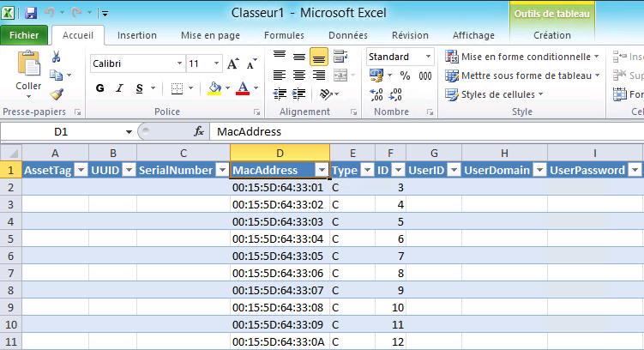Open Mise en forme conditionnelle menu
The height and width of the screenshot is (350, 644).
click(522, 57)
